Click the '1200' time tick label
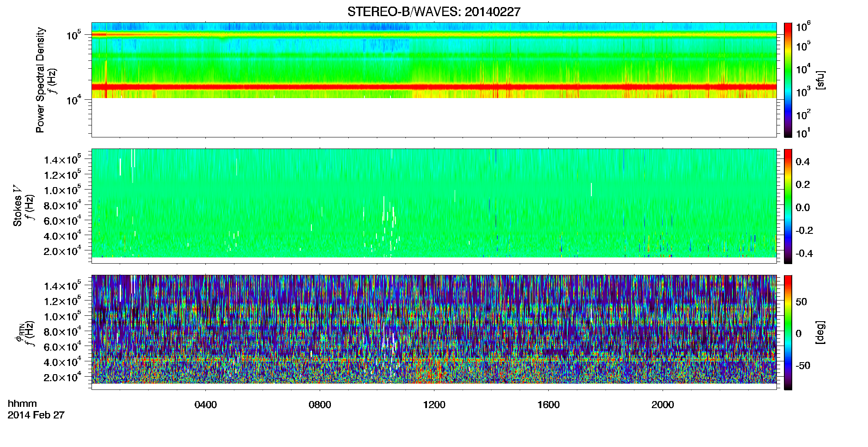Screen dimensions: 868x447 (434, 405)
